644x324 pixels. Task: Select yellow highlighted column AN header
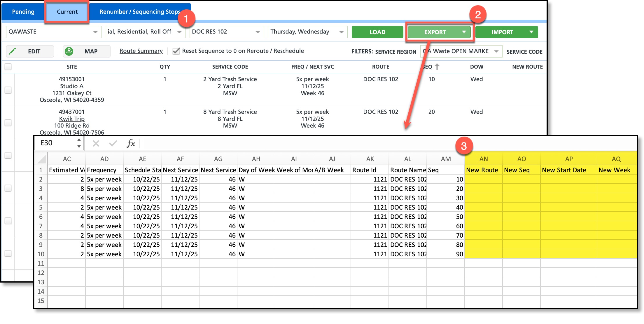pyautogui.click(x=483, y=159)
